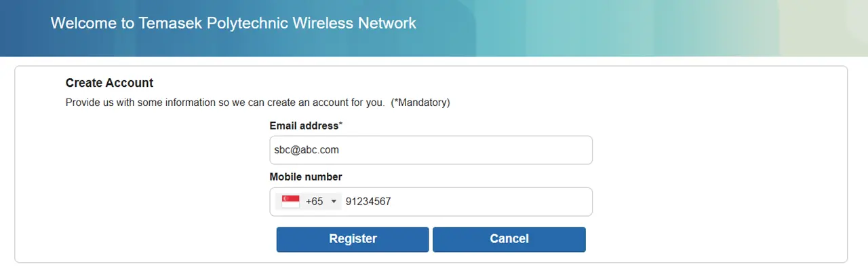Click blank form panel area right of Cancel
Screen dimensions: 868x277
click(x=712, y=239)
